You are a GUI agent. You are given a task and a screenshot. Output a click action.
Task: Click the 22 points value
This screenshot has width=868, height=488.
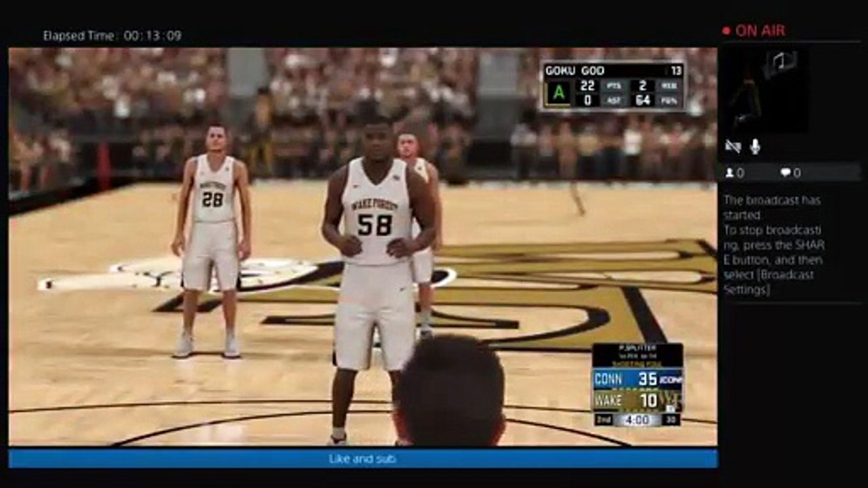pos(587,86)
